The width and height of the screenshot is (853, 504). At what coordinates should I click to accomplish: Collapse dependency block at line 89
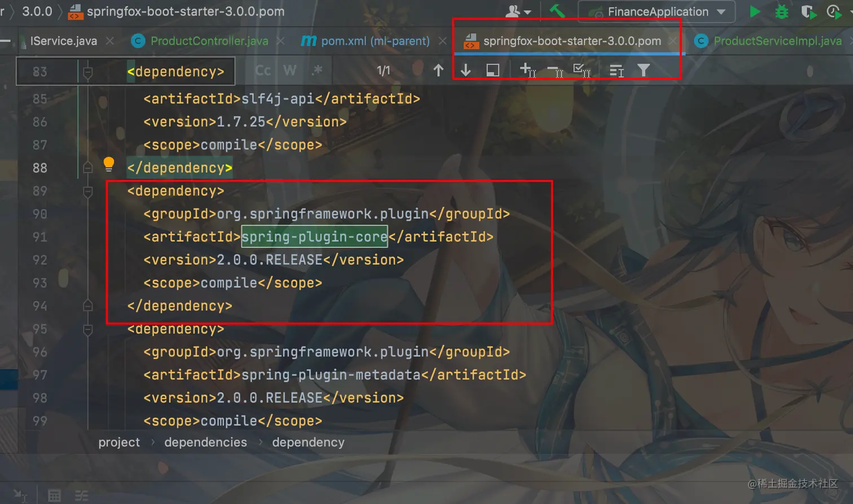coord(88,192)
